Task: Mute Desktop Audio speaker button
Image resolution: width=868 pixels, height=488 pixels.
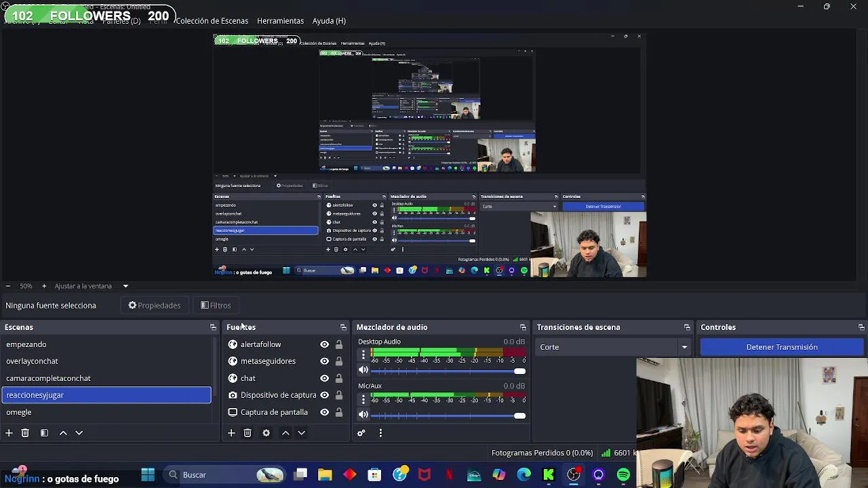Action: 363,370
